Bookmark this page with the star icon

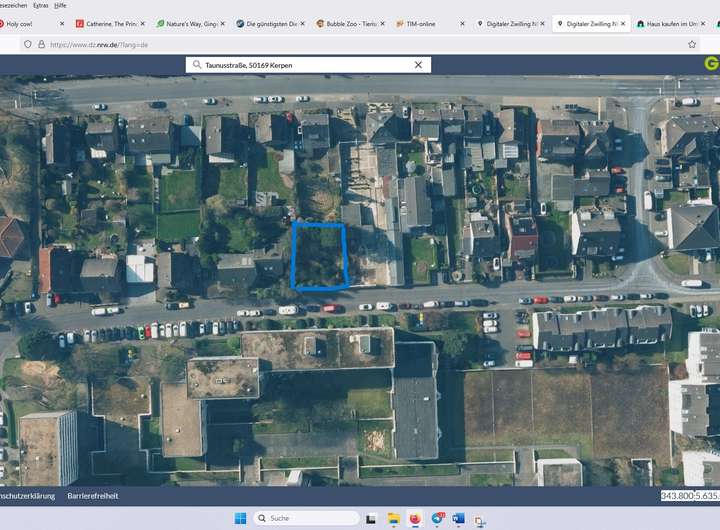tap(692, 44)
